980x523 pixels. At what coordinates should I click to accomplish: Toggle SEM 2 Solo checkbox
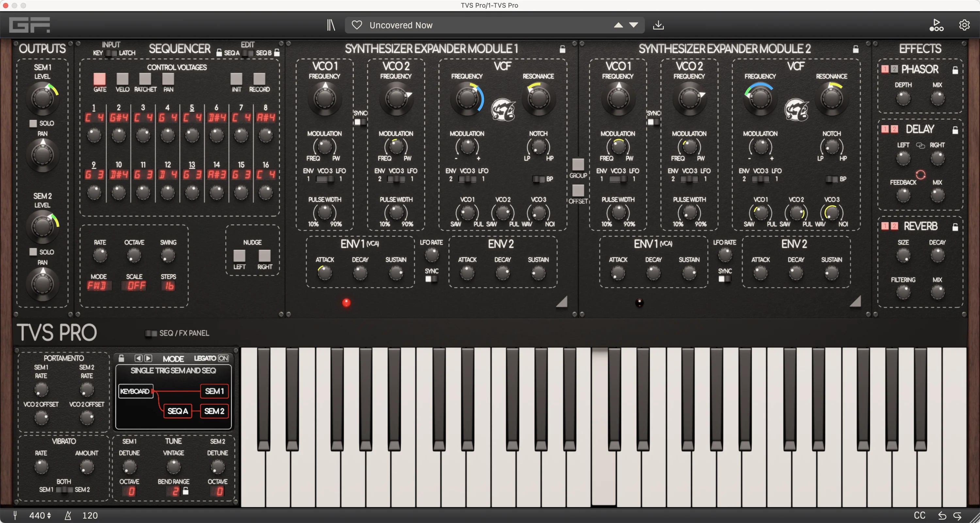33,252
